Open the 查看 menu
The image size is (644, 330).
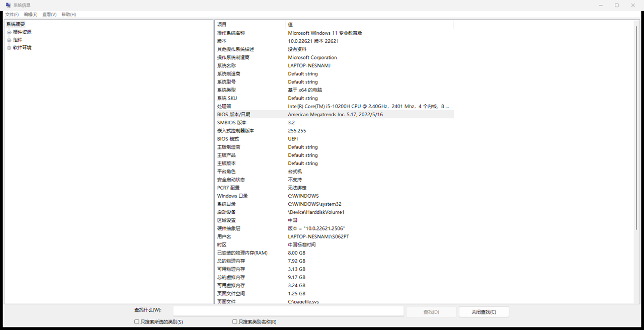click(x=48, y=14)
